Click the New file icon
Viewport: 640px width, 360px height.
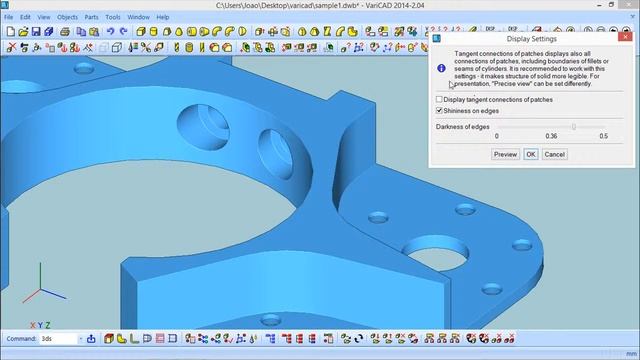[x=11, y=31]
